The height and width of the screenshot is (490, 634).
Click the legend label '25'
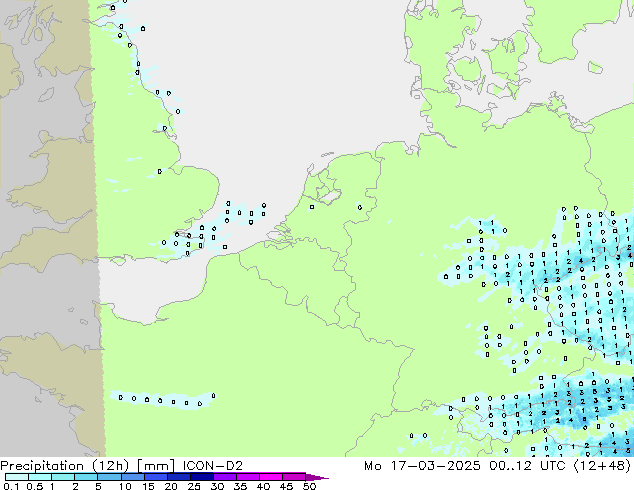(194, 486)
